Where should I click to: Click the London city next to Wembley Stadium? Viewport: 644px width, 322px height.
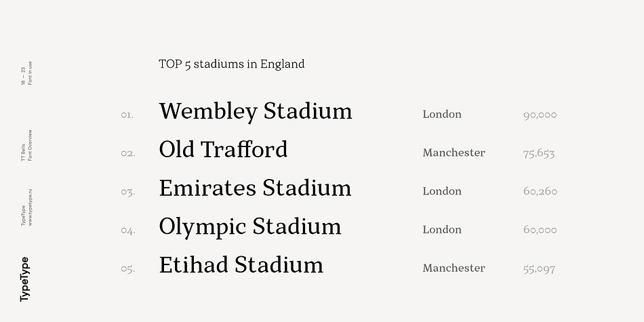[442, 114]
